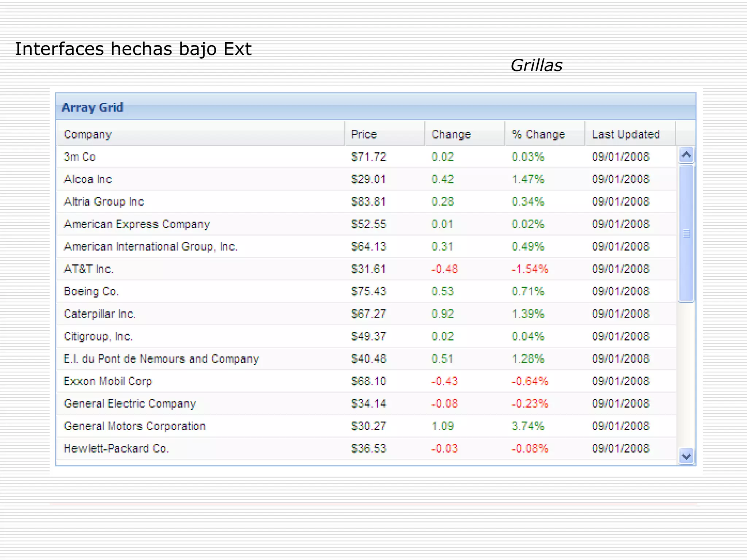Select the 3m Co row

pyautogui.click(x=367, y=157)
